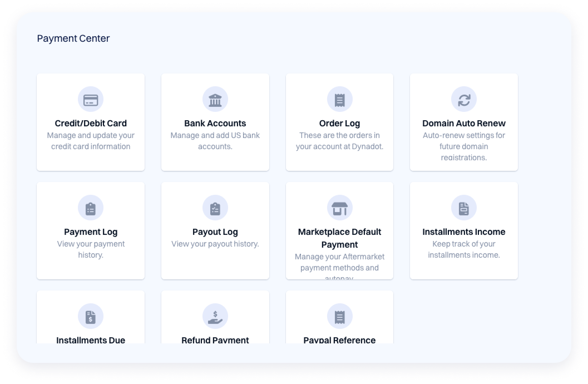Click the Refund Payment hand-dollar icon

click(215, 316)
